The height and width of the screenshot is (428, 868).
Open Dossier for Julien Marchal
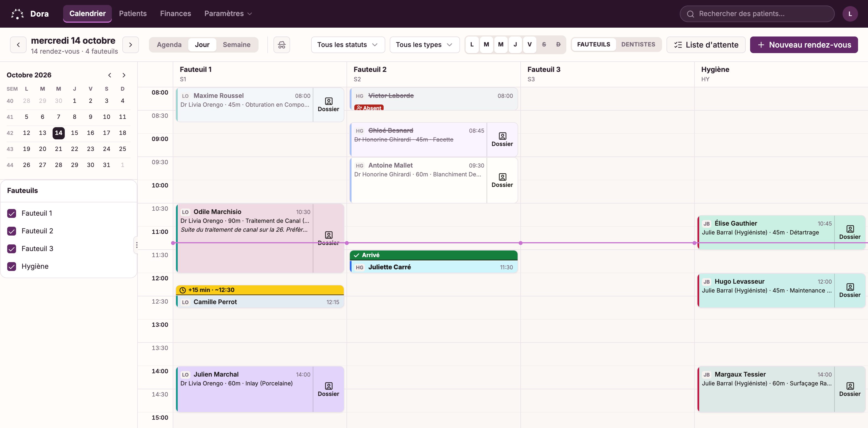click(328, 389)
